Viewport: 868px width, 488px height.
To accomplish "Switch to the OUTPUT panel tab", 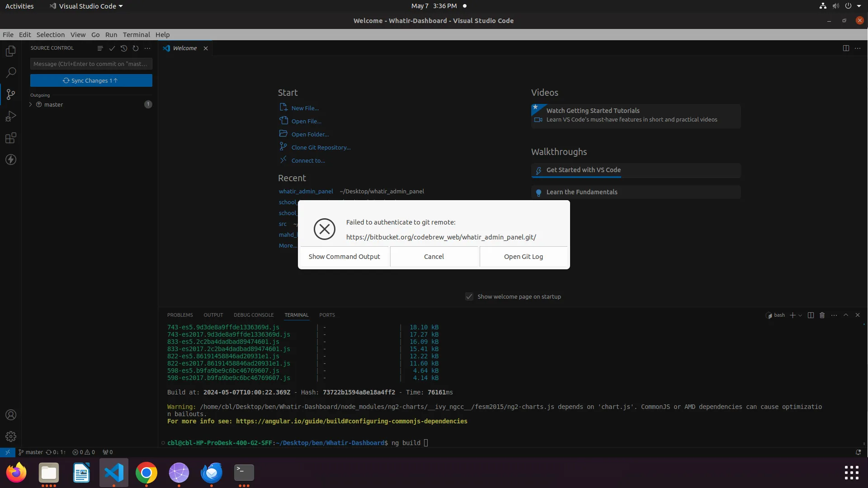I will click(x=213, y=315).
